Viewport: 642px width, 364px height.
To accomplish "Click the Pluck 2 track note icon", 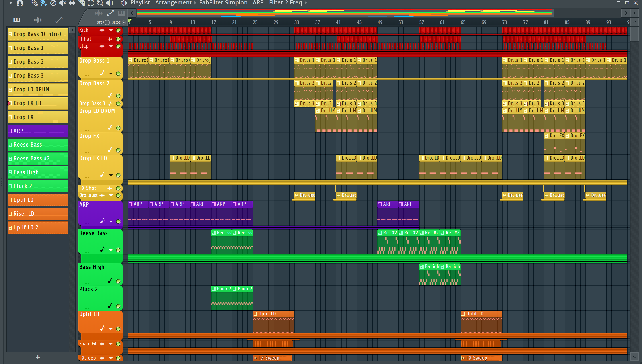I will pyautogui.click(x=110, y=305).
